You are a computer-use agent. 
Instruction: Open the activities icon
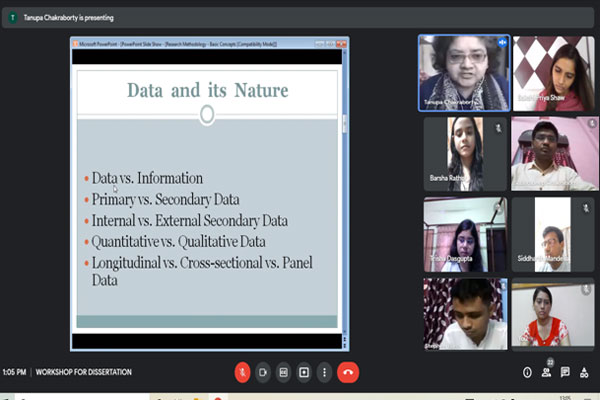tap(584, 372)
